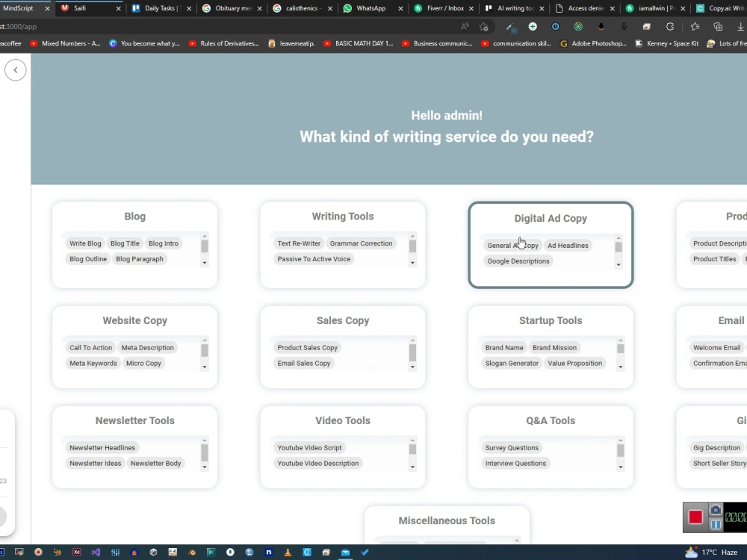Open the browser extensions puzzle icon

(670, 27)
